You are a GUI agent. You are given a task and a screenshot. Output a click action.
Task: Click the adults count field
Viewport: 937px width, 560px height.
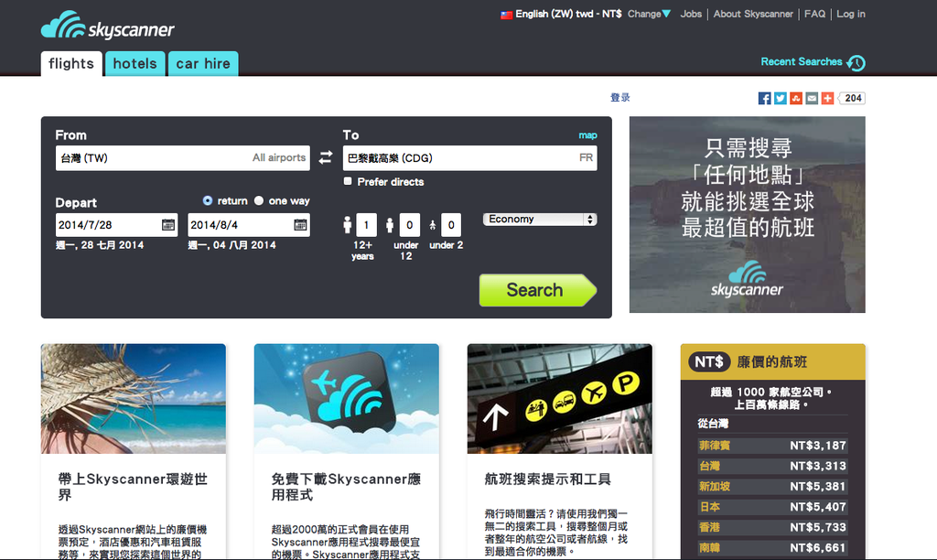coord(366,225)
